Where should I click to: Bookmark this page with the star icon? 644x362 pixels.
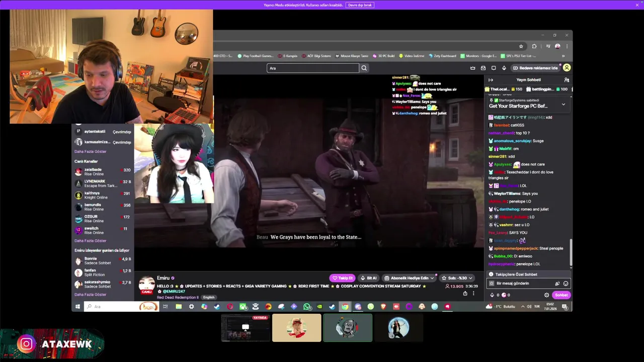pyautogui.click(x=521, y=46)
